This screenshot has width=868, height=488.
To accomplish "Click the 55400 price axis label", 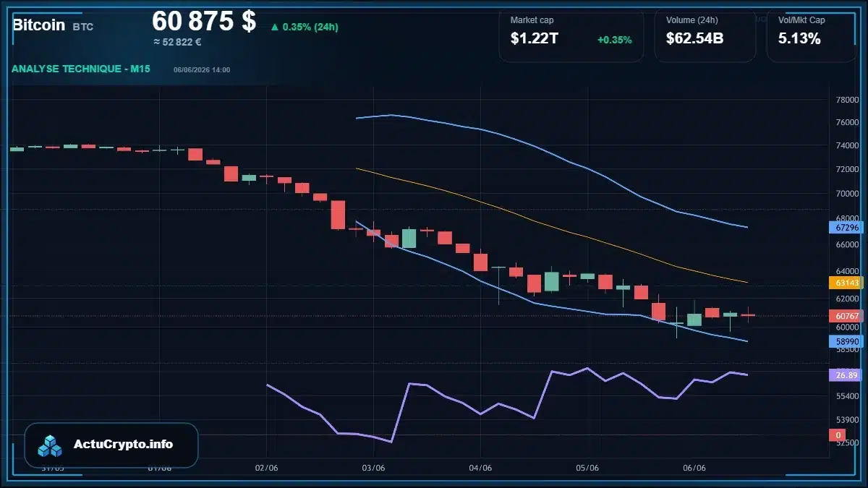I will [x=847, y=396].
